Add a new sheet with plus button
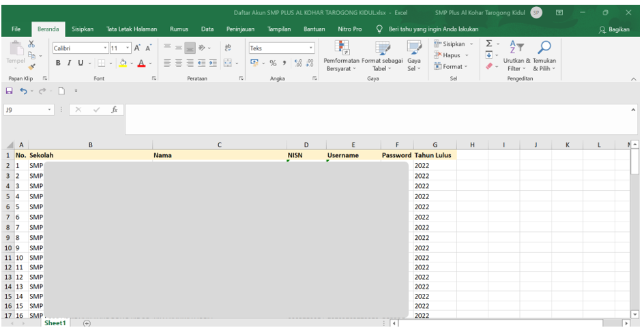Image resolution: width=644 pixels, height=330 pixels. [x=87, y=323]
